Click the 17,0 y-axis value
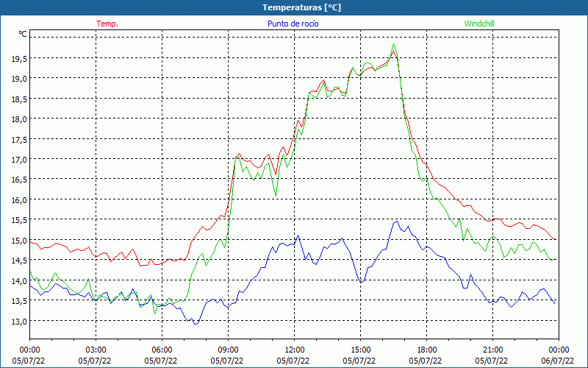Image resolution: width=588 pixels, height=368 pixels. [19, 160]
